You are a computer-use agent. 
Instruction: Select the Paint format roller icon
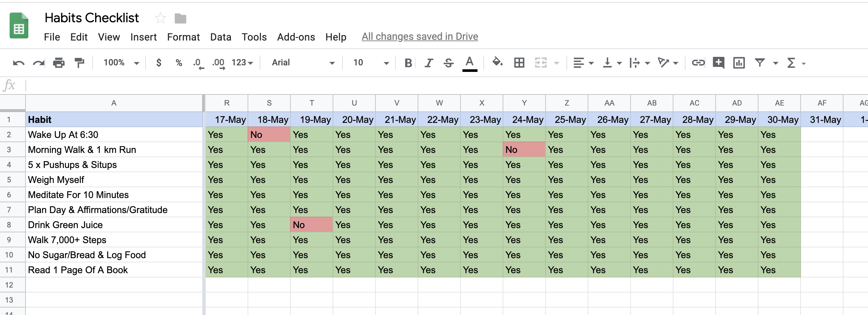pyautogui.click(x=79, y=63)
